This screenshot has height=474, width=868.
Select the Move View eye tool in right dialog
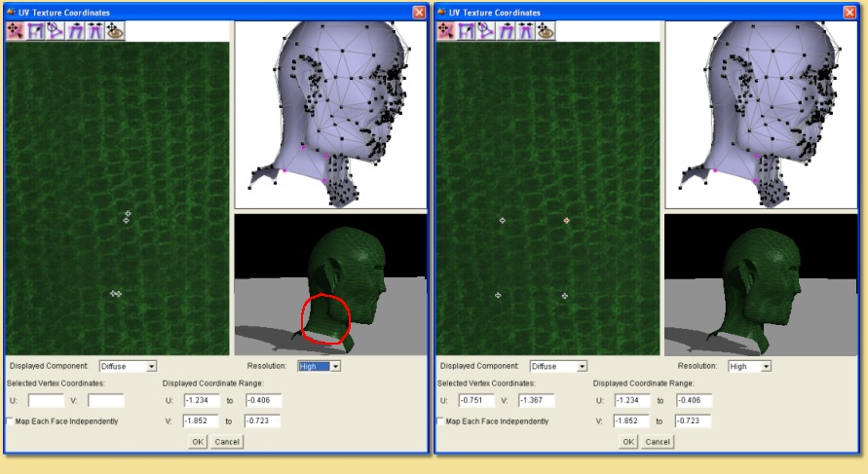[x=547, y=31]
